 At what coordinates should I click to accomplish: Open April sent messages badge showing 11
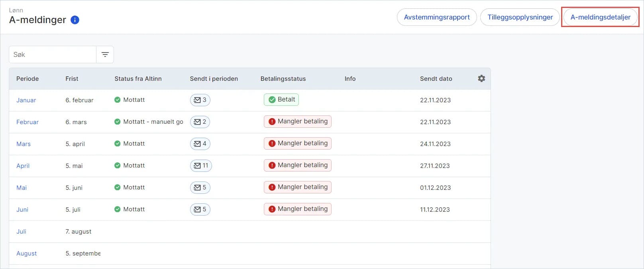click(x=201, y=166)
